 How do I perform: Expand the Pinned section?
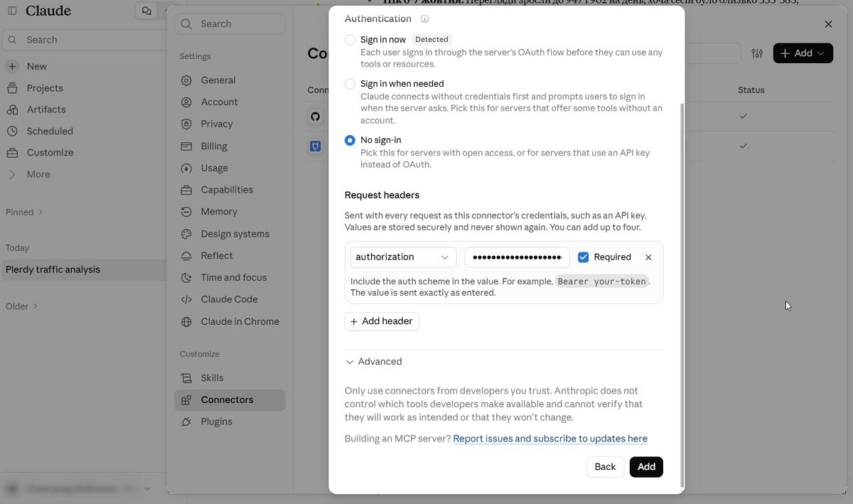pyautogui.click(x=24, y=212)
